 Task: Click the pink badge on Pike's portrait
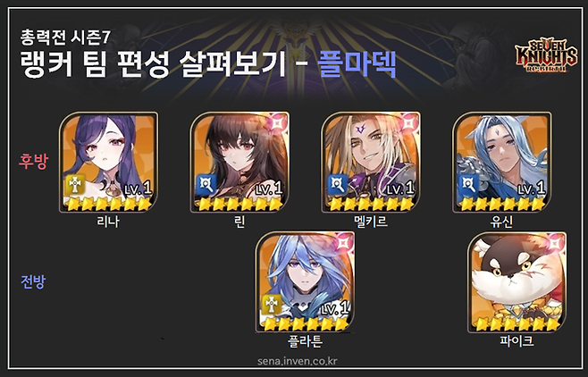556,242
